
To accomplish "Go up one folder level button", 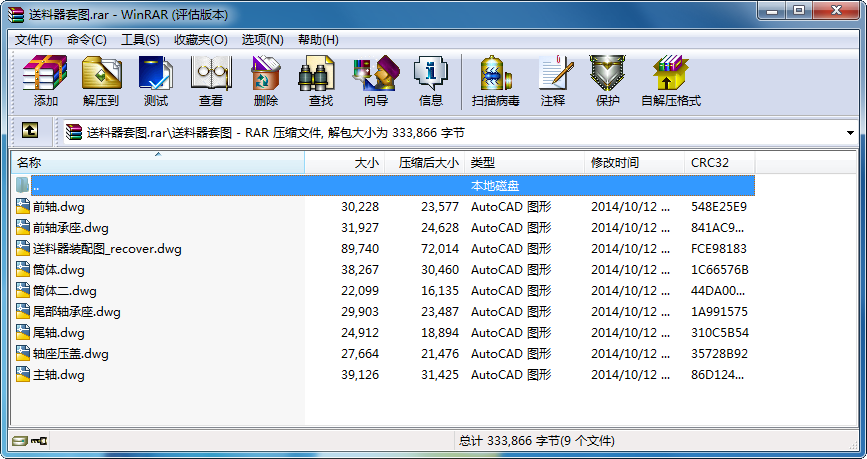I will 30,131.
